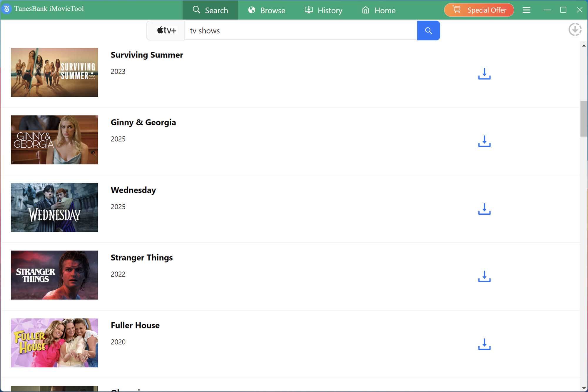588x392 pixels.
Task: Open the Apple TV+ service selector
Action: click(166, 31)
